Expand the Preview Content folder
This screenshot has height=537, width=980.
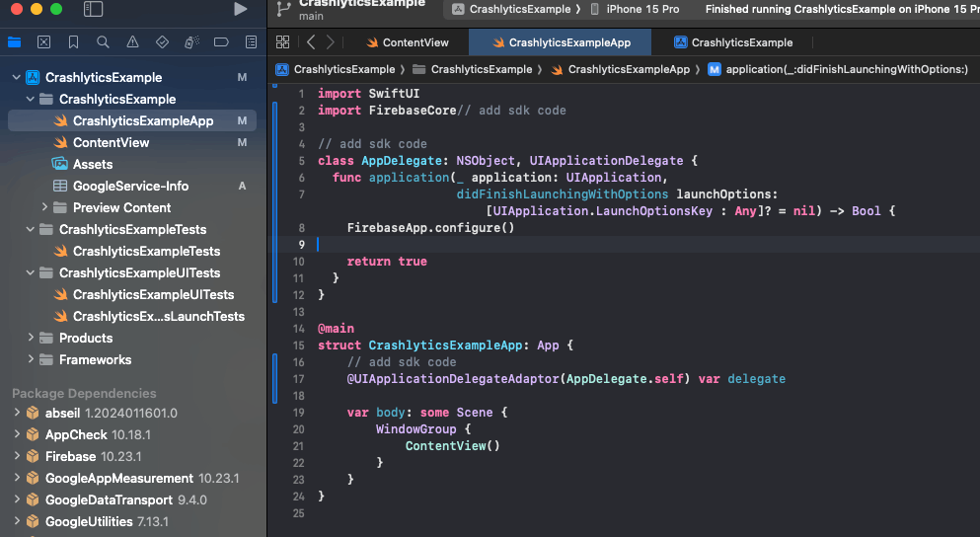pos(43,207)
